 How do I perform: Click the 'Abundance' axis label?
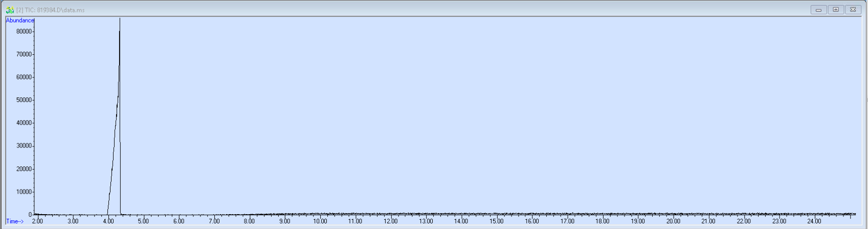click(x=20, y=20)
